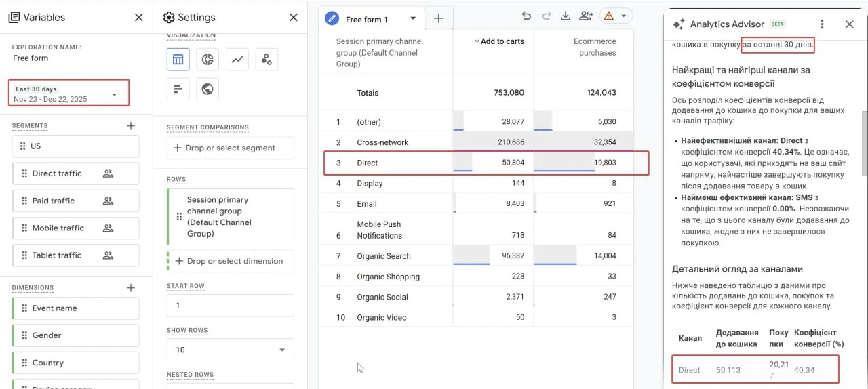Open the data warning indicator dropdown
The height and width of the screenshot is (389, 868).
[x=615, y=16]
